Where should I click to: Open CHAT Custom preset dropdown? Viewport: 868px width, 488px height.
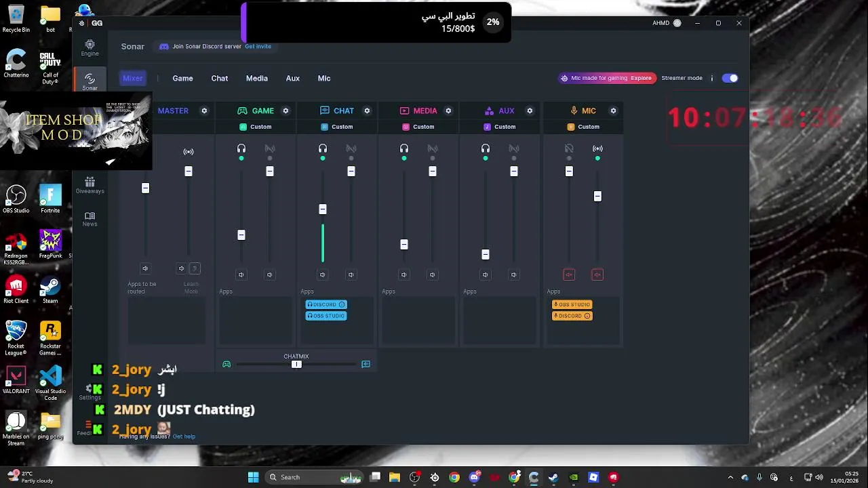[337, 127]
